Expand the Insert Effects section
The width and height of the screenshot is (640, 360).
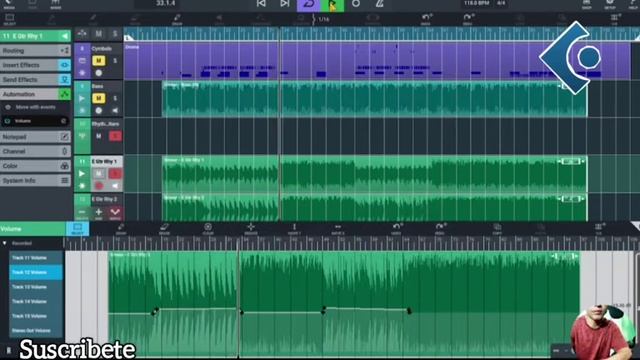point(36,65)
